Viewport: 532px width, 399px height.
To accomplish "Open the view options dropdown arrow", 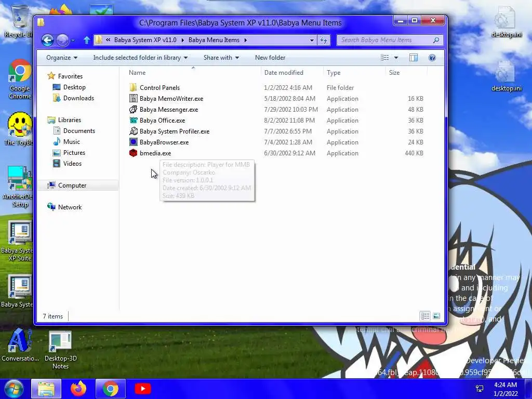I will 396,58.
